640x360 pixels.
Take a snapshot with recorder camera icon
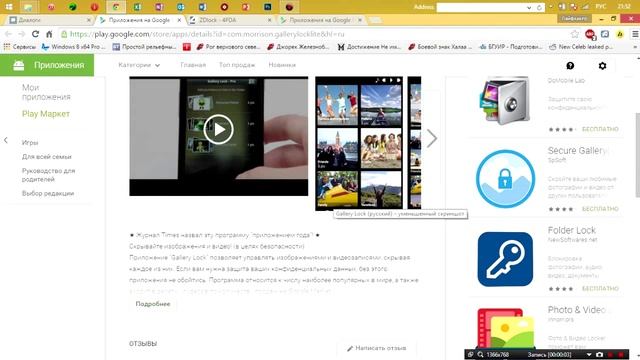(x=599, y=355)
